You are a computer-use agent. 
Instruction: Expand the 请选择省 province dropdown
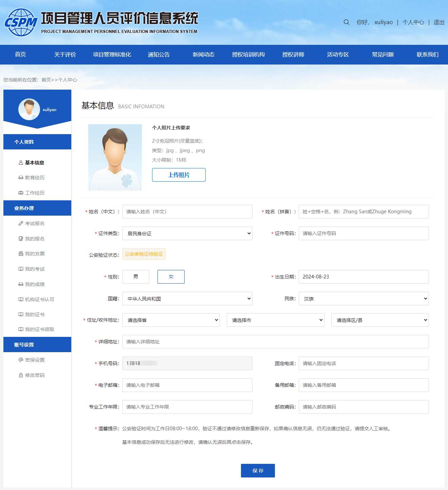[x=171, y=320]
